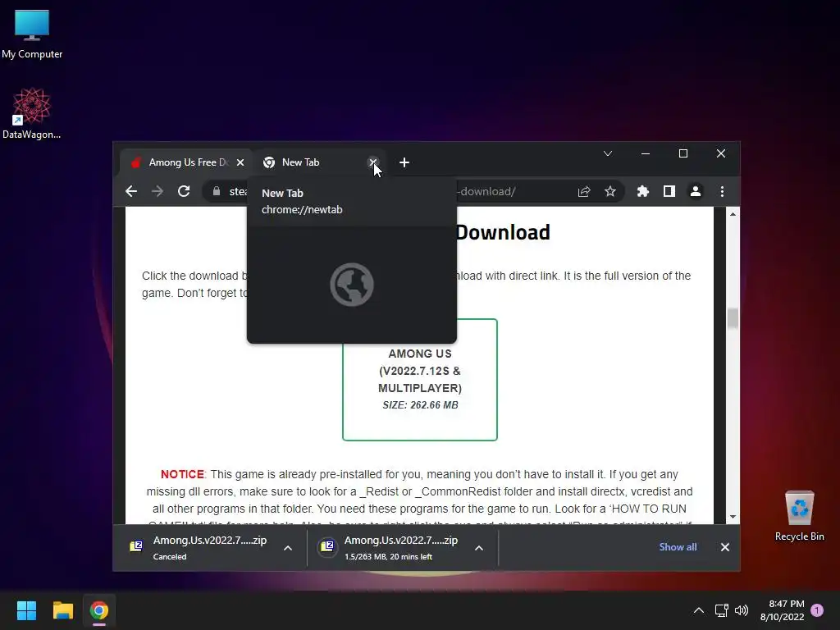Click Show all downloads link
The image size is (840, 630).
click(x=678, y=547)
